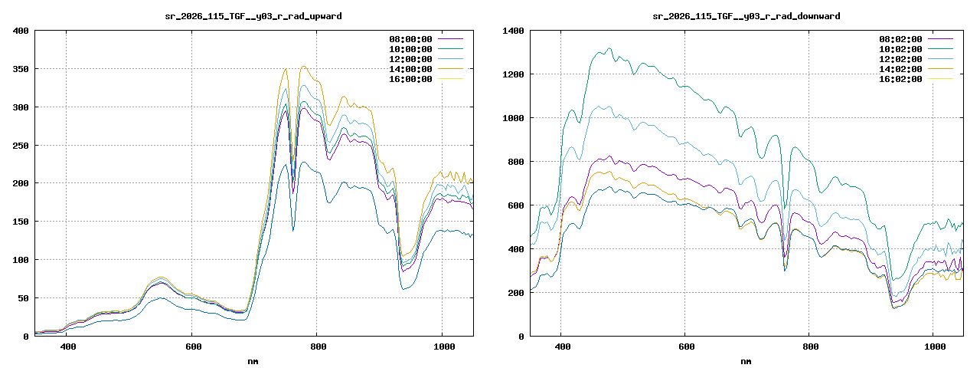Select the 14:02:00 legend entry

point(900,69)
